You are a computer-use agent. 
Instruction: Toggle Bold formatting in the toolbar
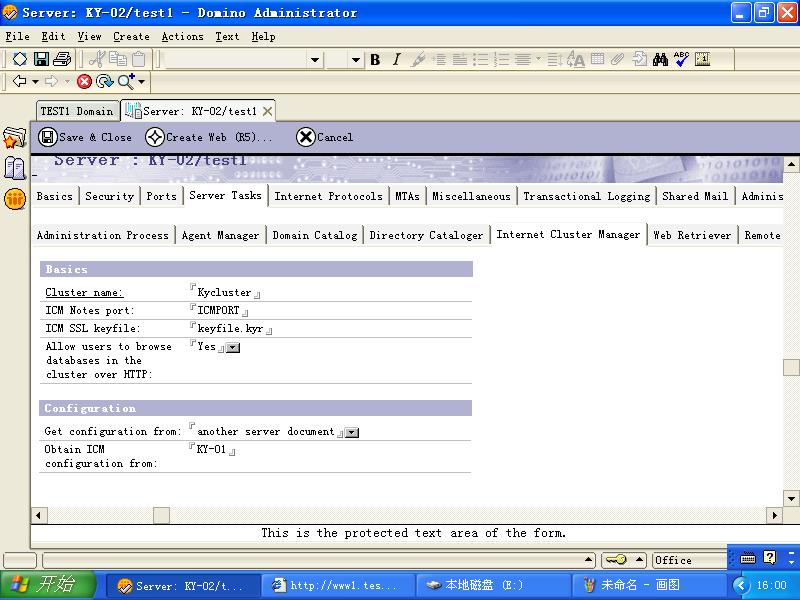pos(375,60)
